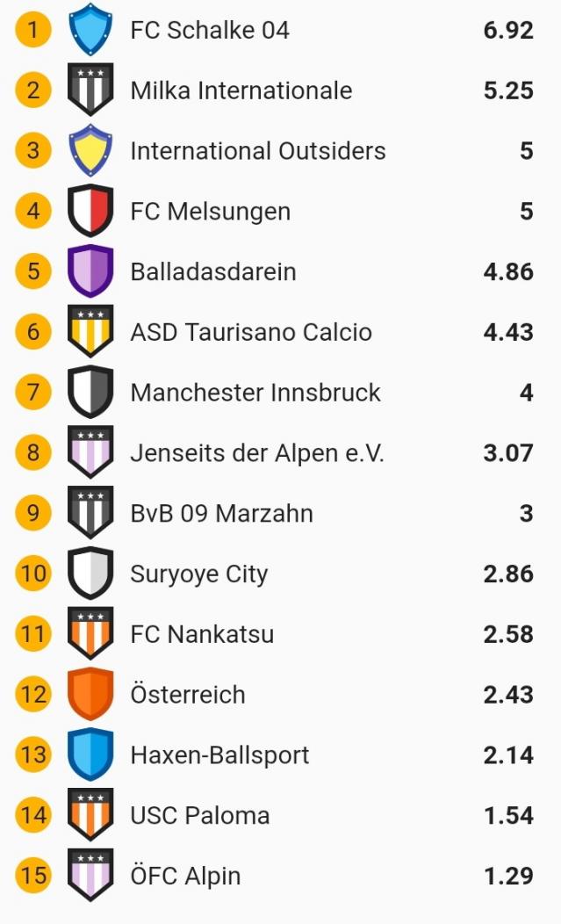Click the Österreich orange shield crest
Image resolution: width=561 pixels, height=924 pixels.
tap(90, 694)
